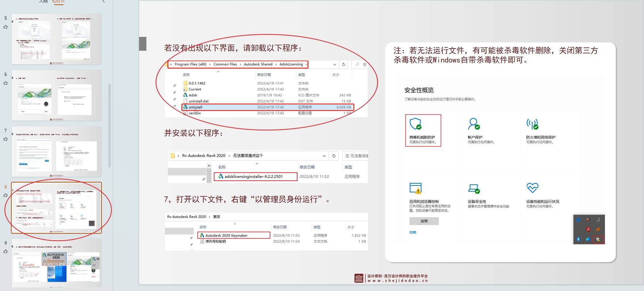Click the 启用 button
The width and height of the screenshot is (644, 291).
tap(424, 221)
